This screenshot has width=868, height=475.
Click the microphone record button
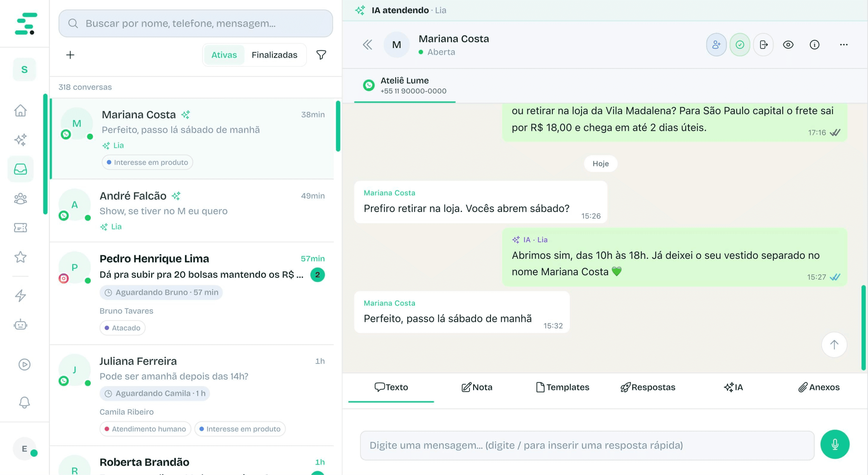pyautogui.click(x=835, y=444)
